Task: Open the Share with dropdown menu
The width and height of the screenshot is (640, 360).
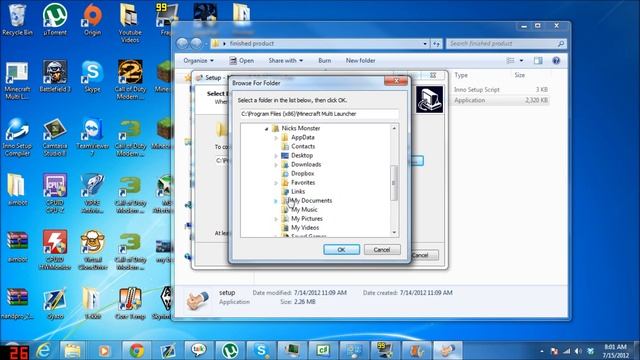Action: pos(286,60)
